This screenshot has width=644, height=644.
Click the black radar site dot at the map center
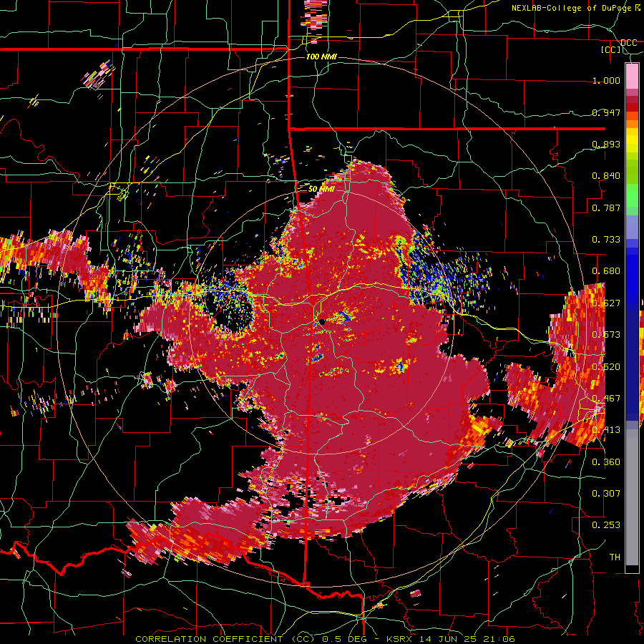(x=322, y=322)
